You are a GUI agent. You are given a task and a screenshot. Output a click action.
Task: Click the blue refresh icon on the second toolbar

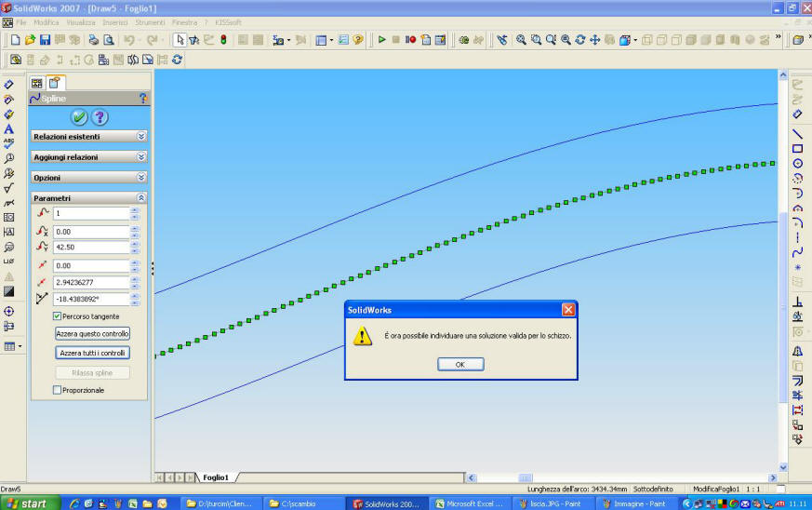click(x=177, y=60)
